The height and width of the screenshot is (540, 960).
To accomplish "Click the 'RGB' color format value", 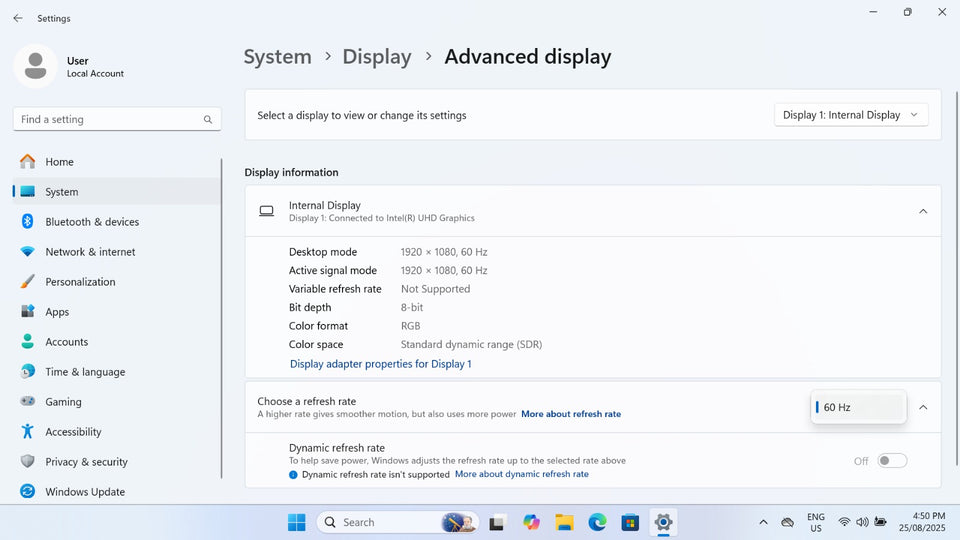I will point(410,326).
